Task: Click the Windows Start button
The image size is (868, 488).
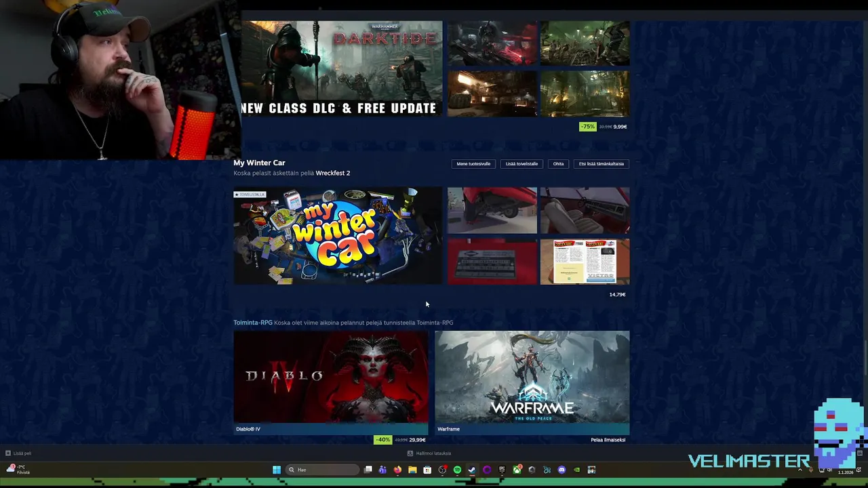Action: (277, 470)
